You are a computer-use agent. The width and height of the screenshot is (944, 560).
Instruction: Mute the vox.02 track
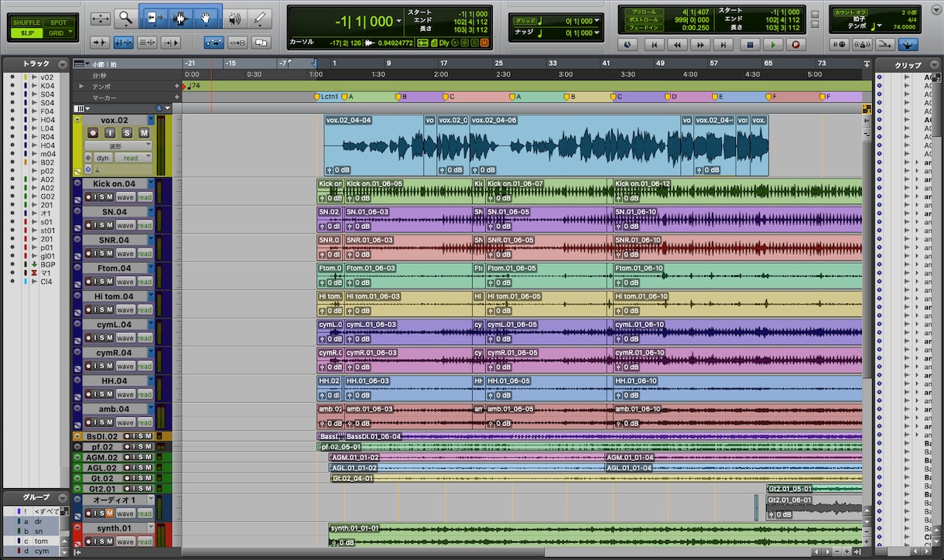(x=143, y=133)
